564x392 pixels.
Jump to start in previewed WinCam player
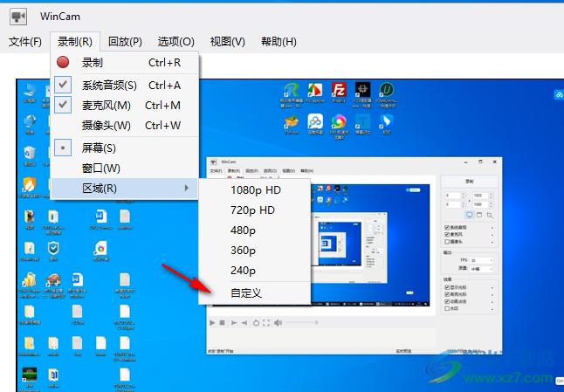(234, 323)
